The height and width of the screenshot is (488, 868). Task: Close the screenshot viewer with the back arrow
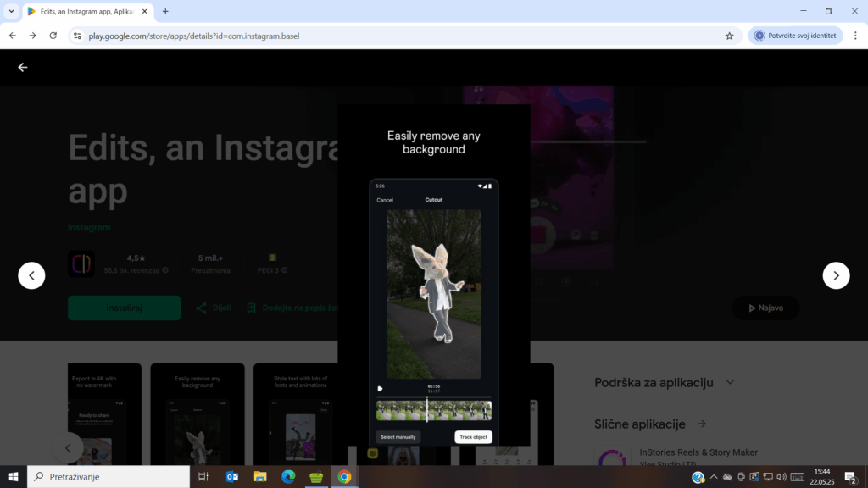(x=23, y=68)
